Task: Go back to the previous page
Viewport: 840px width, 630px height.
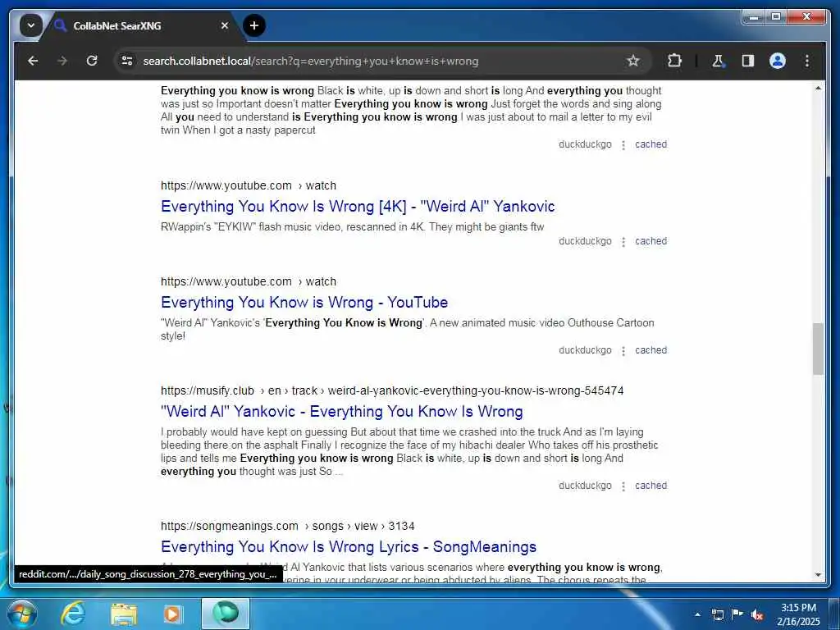Action: click(33, 61)
